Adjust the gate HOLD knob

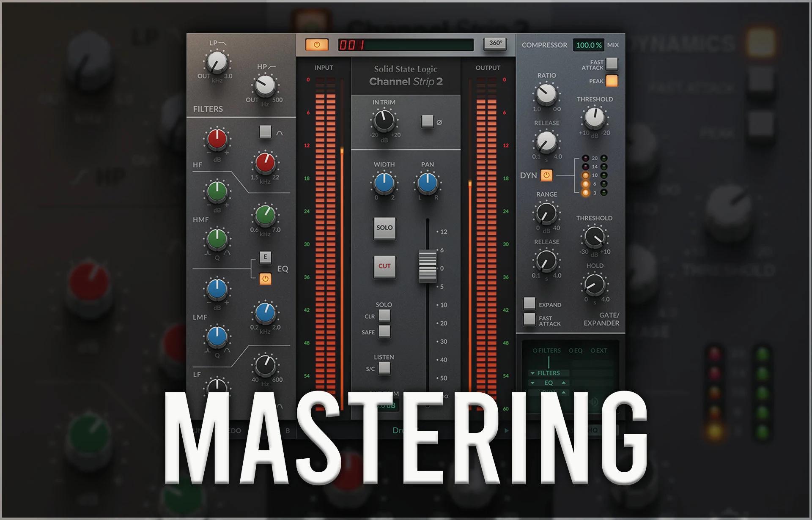tap(595, 285)
